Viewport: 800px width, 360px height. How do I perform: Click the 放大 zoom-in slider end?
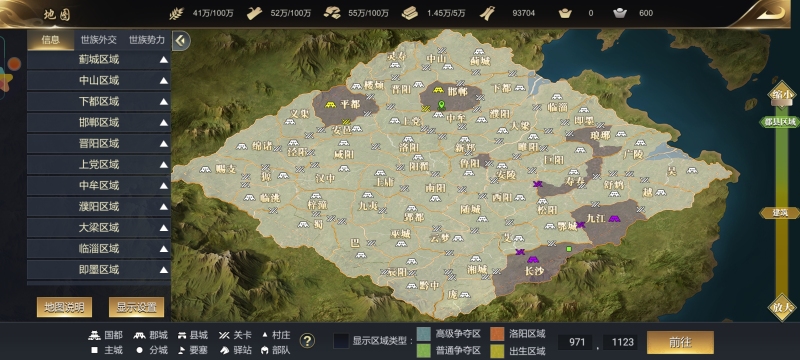[782, 307]
